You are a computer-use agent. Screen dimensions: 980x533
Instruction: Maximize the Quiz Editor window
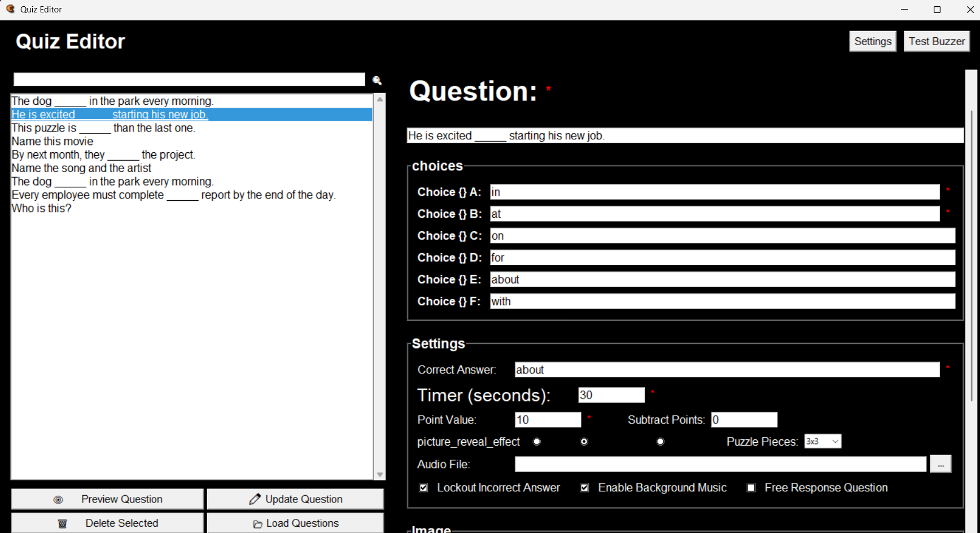pyautogui.click(x=937, y=10)
